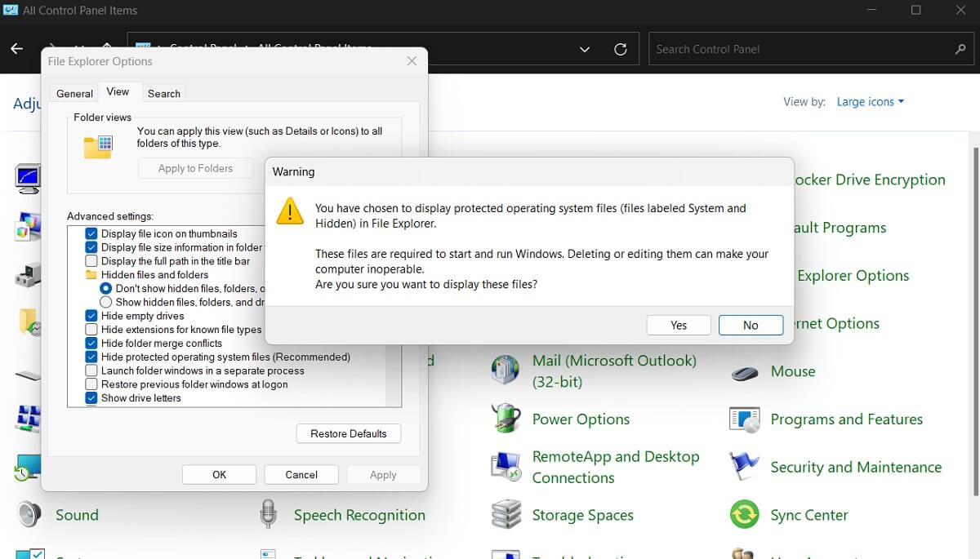This screenshot has width=980, height=559.
Task: Open Sound settings
Action: (78, 515)
